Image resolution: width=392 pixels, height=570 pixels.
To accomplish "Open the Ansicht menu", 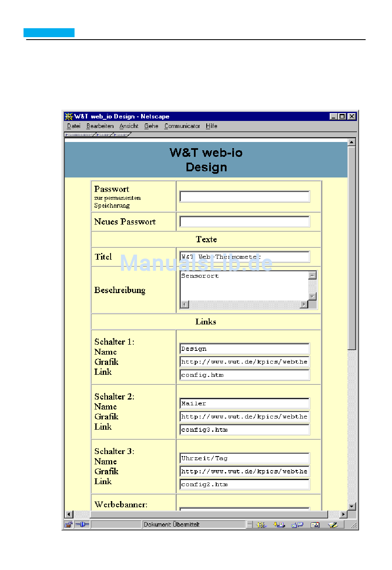I will click(x=129, y=126).
